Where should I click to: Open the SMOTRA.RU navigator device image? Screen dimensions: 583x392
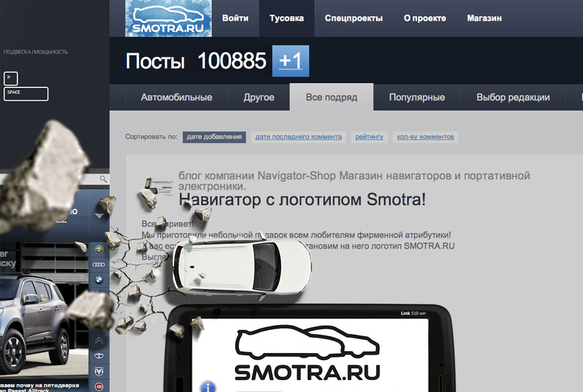tap(308, 348)
